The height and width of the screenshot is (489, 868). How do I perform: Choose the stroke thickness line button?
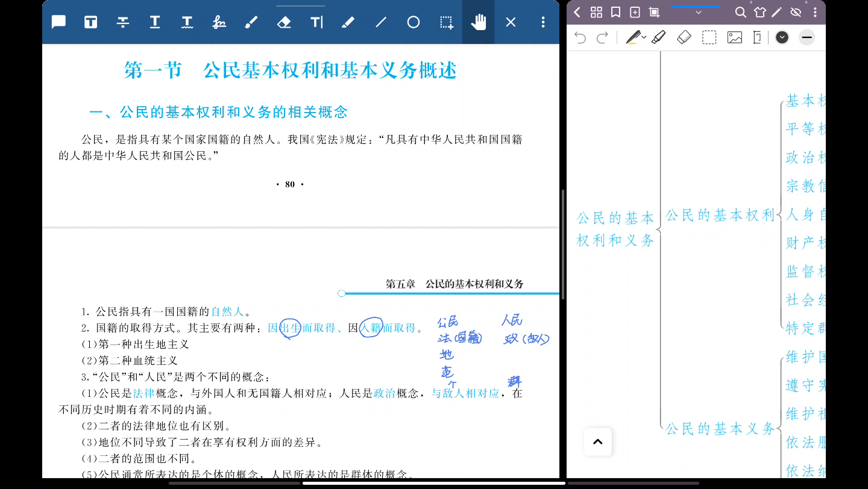[x=807, y=37]
